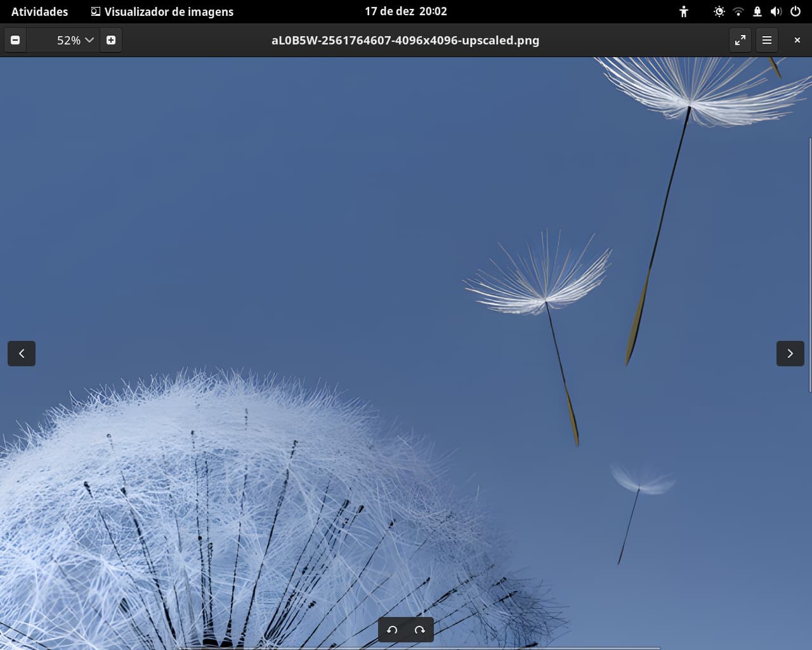Click the notification bell icon
This screenshot has height=650, width=812.
(x=757, y=11)
